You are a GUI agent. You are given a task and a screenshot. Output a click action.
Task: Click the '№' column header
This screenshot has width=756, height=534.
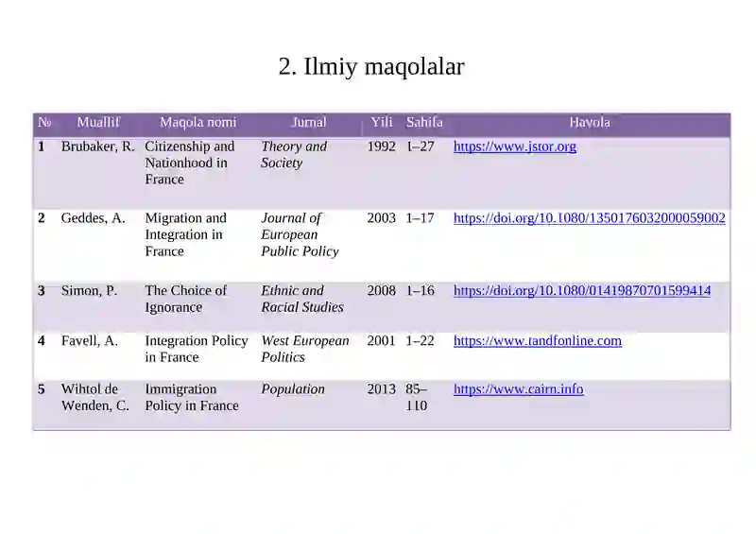point(44,123)
